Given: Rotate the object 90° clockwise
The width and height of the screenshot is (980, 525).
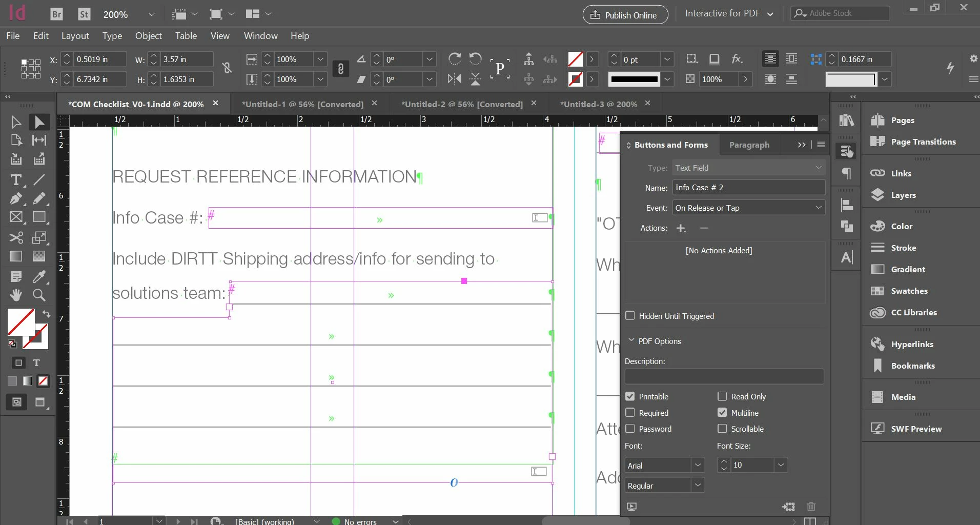Looking at the screenshot, I should click(454, 59).
